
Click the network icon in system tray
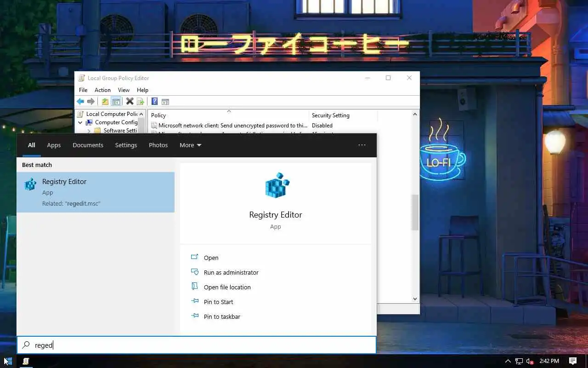(x=519, y=361)
